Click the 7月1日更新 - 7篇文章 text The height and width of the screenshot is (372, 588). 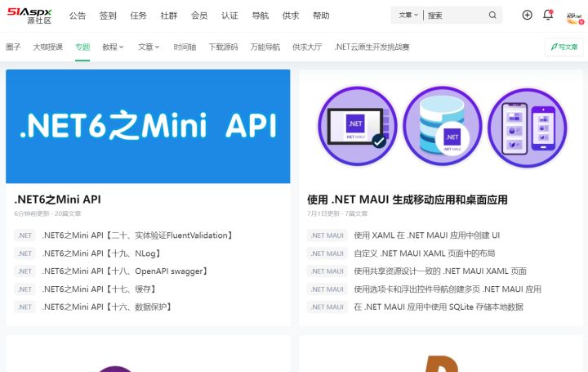click(337, 213)
